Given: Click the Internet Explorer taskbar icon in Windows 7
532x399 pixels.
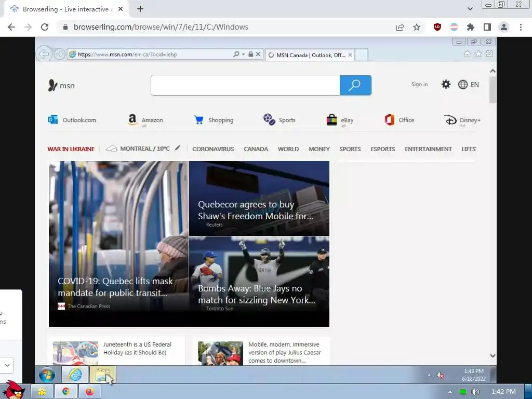Looking at the screenshot, I should (x=75, y=375).
